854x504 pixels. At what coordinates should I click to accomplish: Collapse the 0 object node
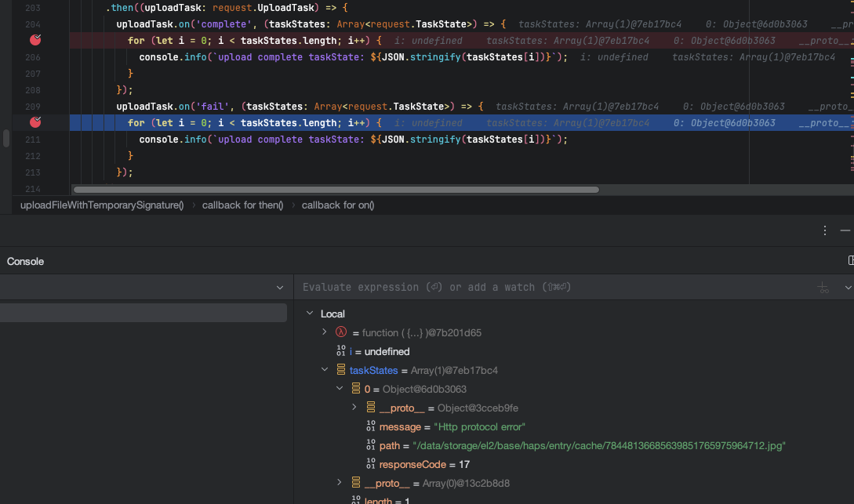click(x=340, y=389)
